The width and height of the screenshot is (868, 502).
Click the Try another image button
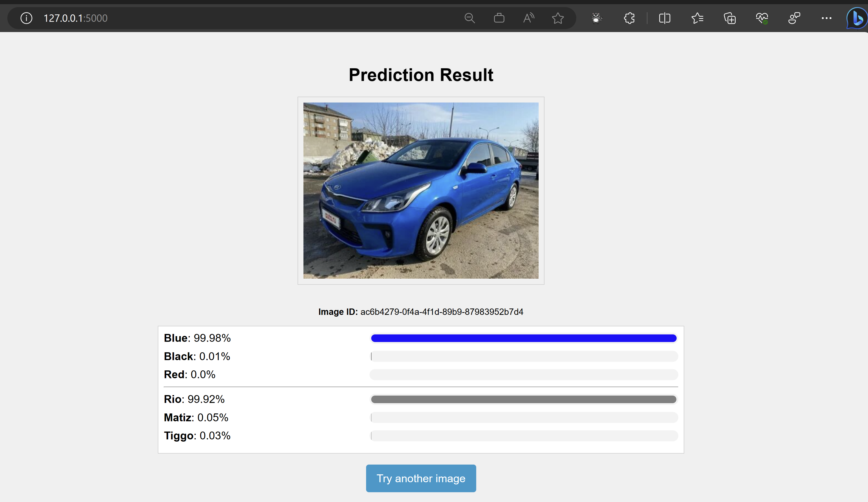(x=421, y=478)
